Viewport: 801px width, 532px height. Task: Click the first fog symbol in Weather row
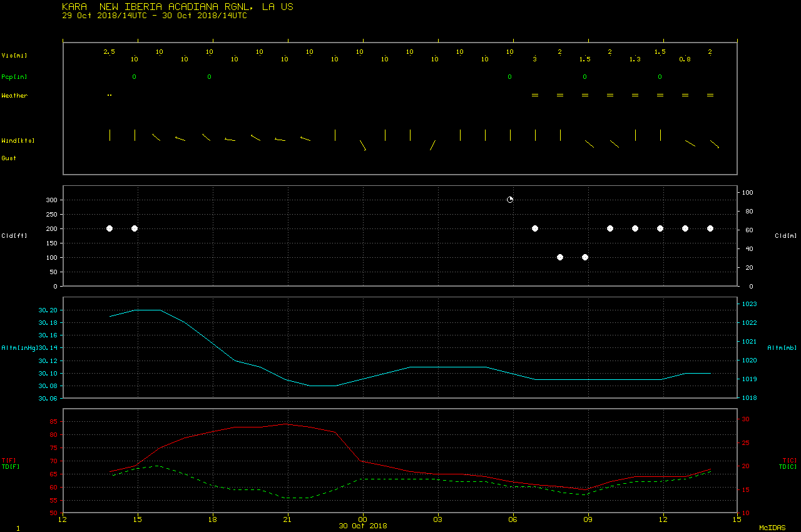coord(535,95)
